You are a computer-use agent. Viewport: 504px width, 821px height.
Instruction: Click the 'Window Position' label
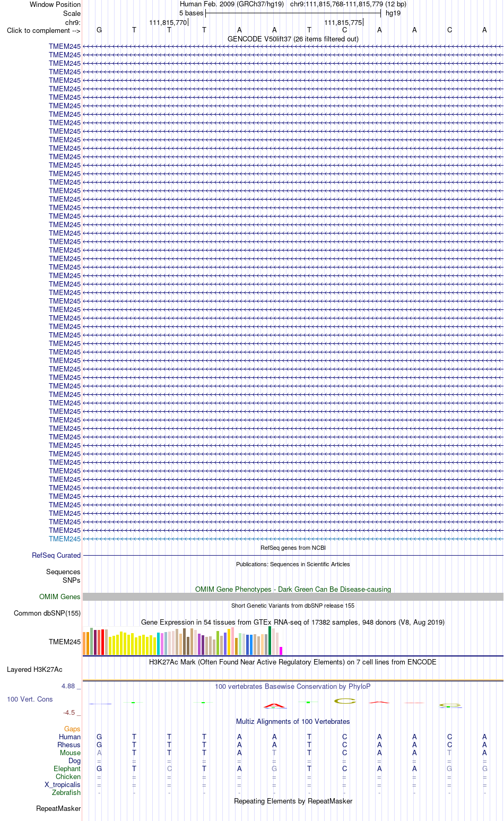55,4
